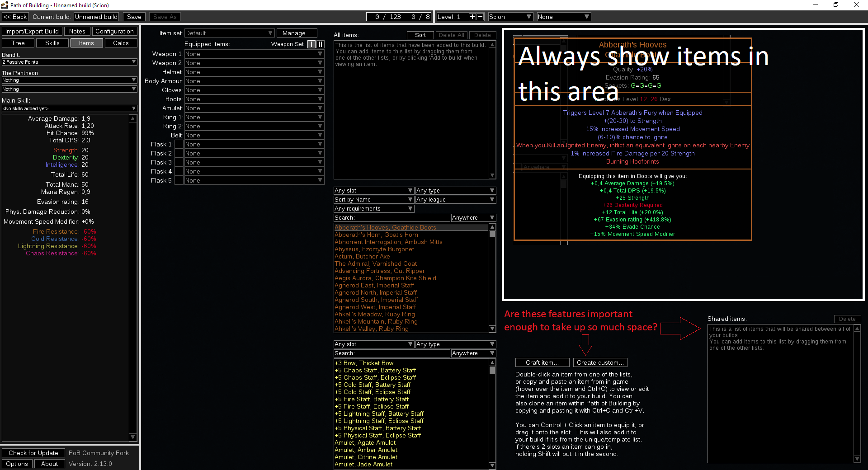Screen dimensions: 868x470
Task: Open the Weapon 1 slot dropdown
Action: pos(254,54)
